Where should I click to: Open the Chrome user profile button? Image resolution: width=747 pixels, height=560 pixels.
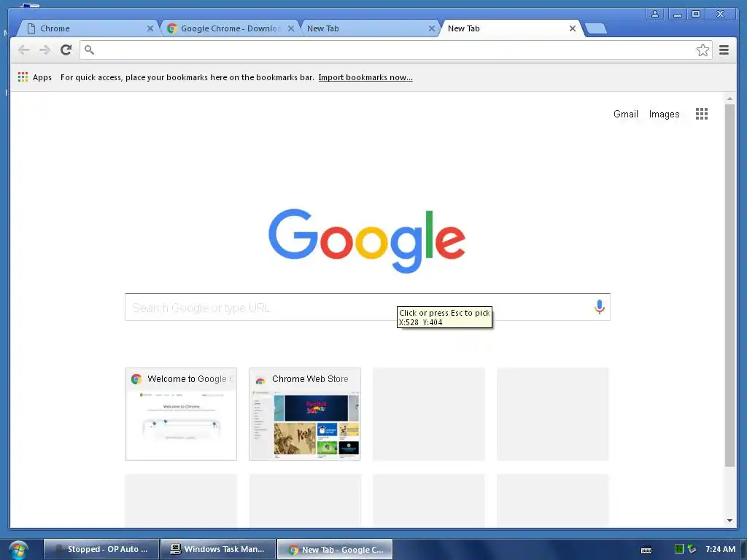pos(655,14)
